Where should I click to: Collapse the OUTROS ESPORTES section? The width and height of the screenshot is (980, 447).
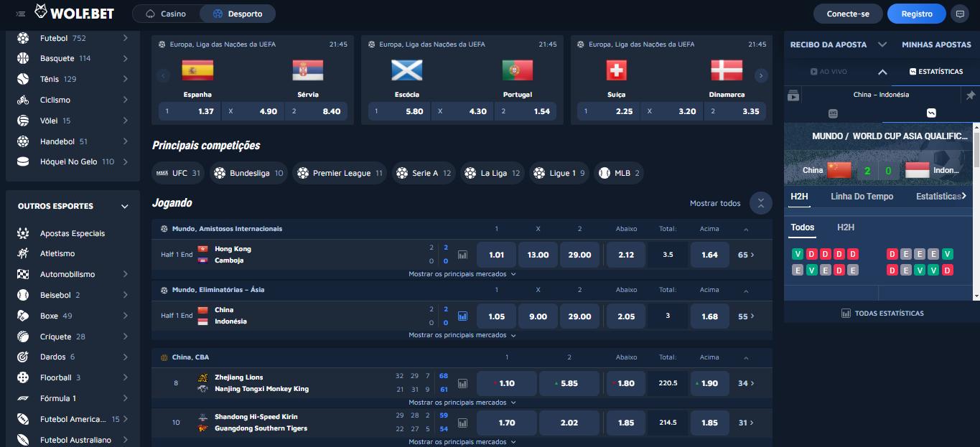pyautogui.click(x=123, y=206)
